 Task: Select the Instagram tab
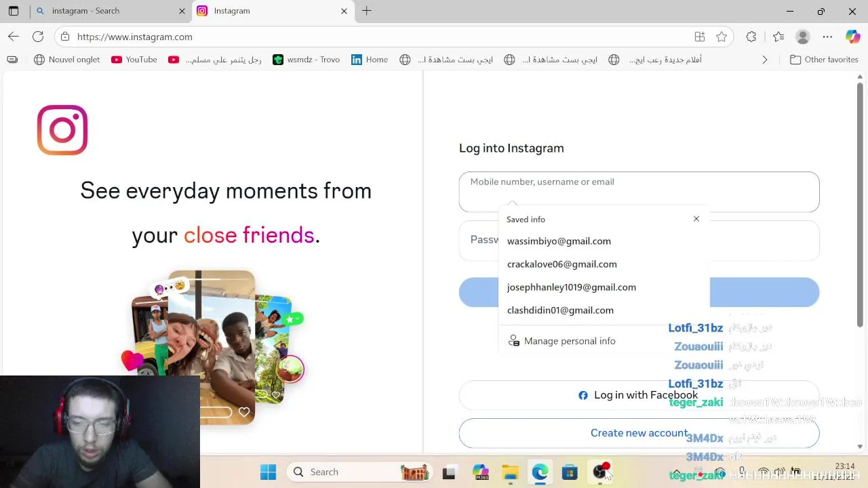[273, 11]
